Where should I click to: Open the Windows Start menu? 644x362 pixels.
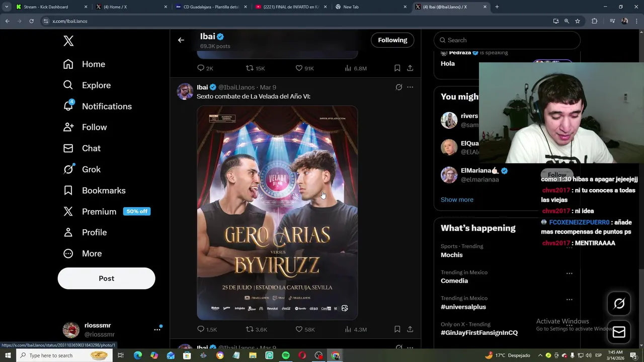pos(8,355)
